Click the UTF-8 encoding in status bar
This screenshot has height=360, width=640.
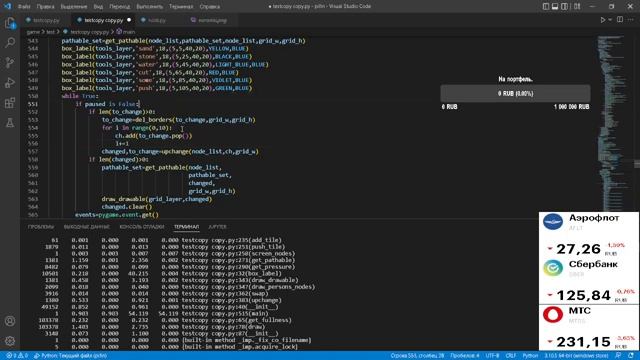coord(492,356)
